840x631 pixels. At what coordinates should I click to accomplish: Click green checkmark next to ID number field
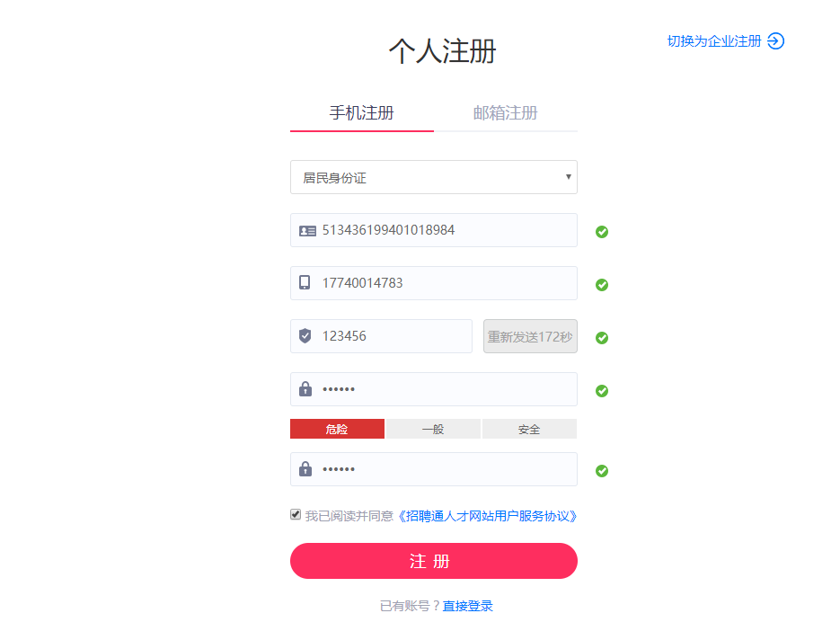point(602,232)
